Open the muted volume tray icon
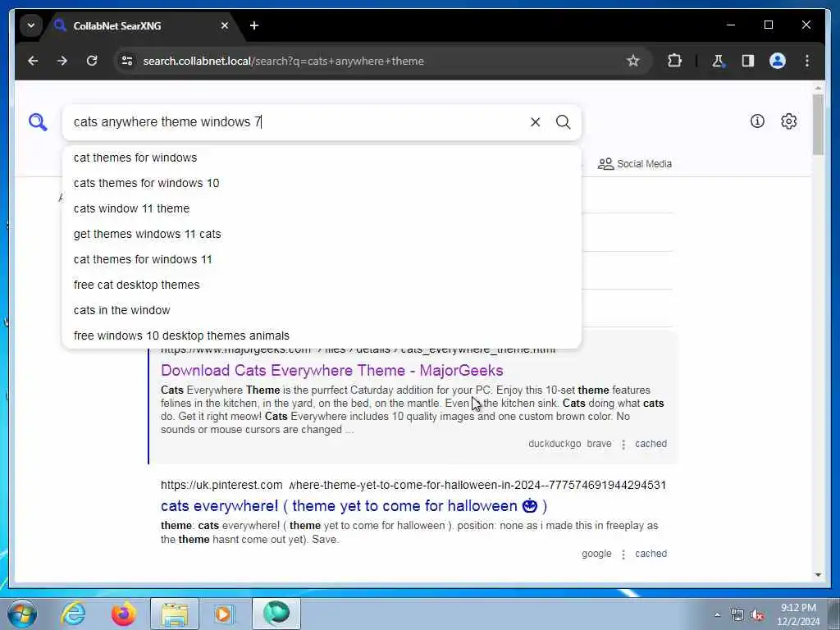 757,615
